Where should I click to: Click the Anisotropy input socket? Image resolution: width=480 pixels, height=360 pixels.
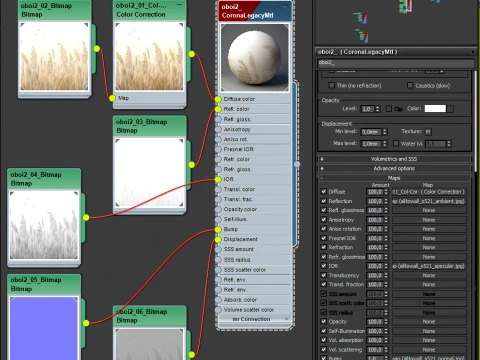pos(218,129)
